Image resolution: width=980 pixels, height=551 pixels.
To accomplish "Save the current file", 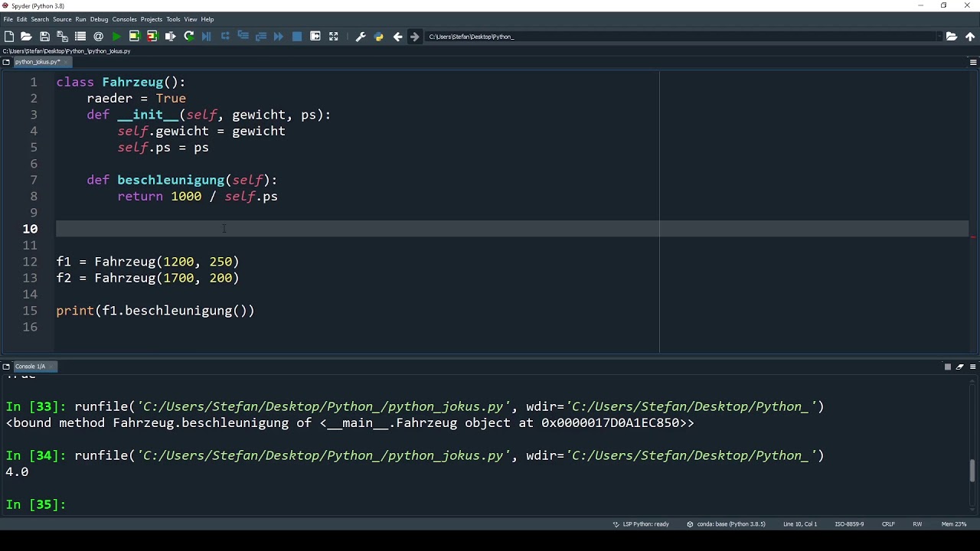I will (44, 37).
